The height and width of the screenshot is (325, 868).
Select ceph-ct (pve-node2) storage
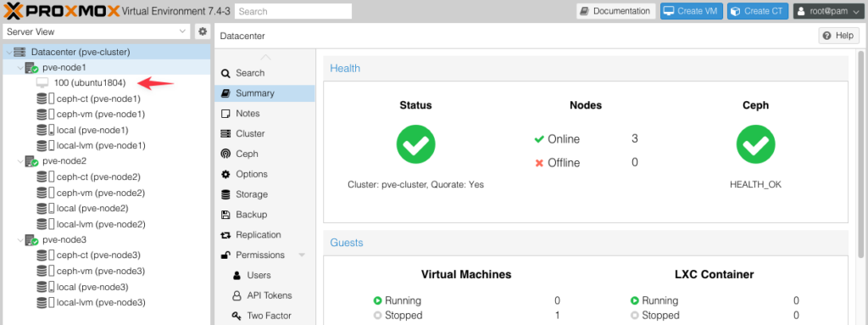tap(98, 177)
